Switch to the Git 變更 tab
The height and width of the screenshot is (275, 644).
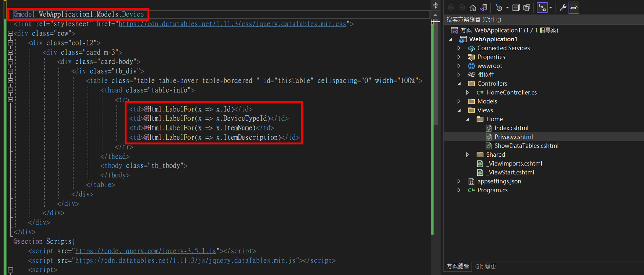pos(485,266)
